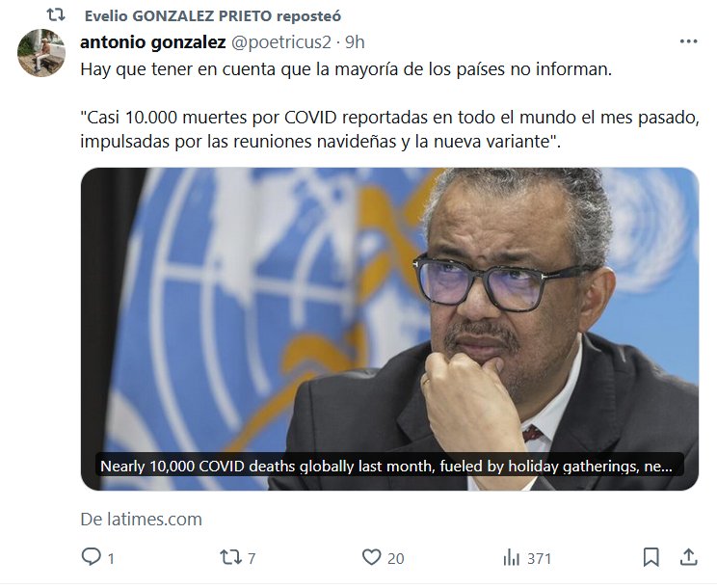Open the latimes.com article image card

click(x=389, y=330)
